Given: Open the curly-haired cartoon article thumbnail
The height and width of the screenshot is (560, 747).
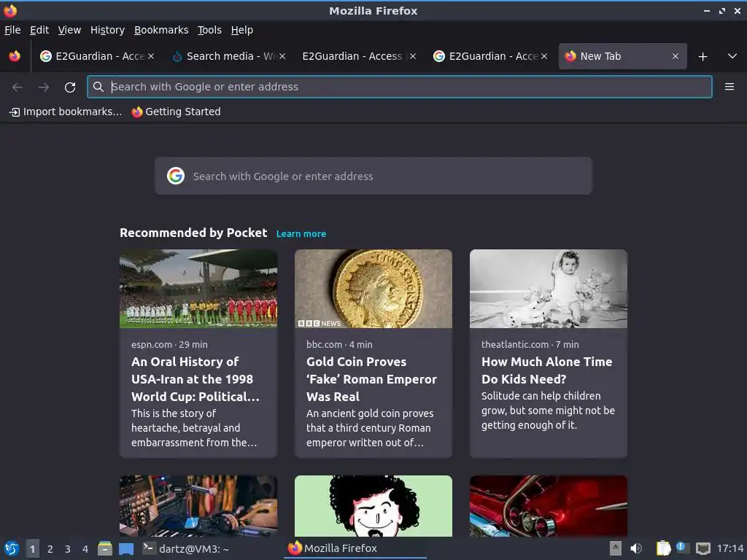Looking at the screenshot, I should pos(373,506).
